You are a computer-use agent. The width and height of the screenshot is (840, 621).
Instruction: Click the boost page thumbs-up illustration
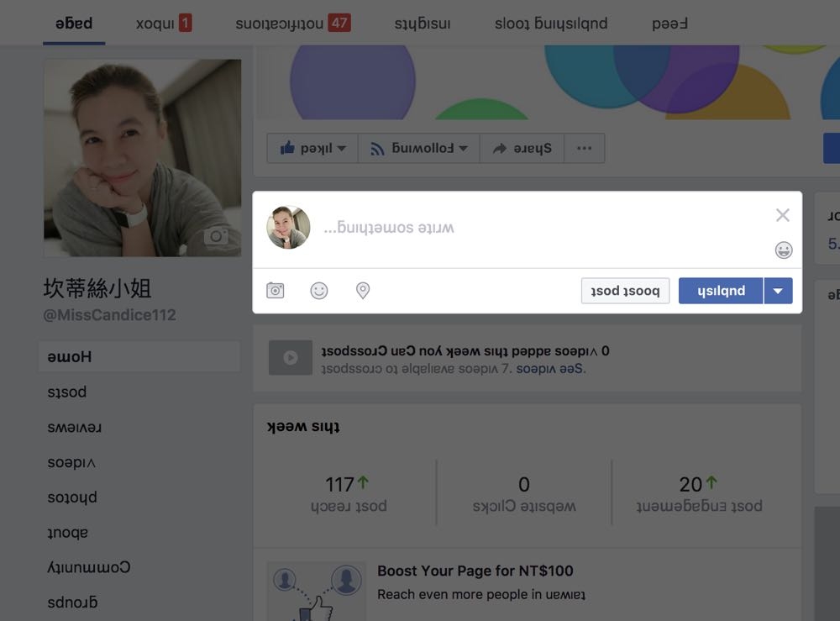pyautogui.click(x=317, y=592)
